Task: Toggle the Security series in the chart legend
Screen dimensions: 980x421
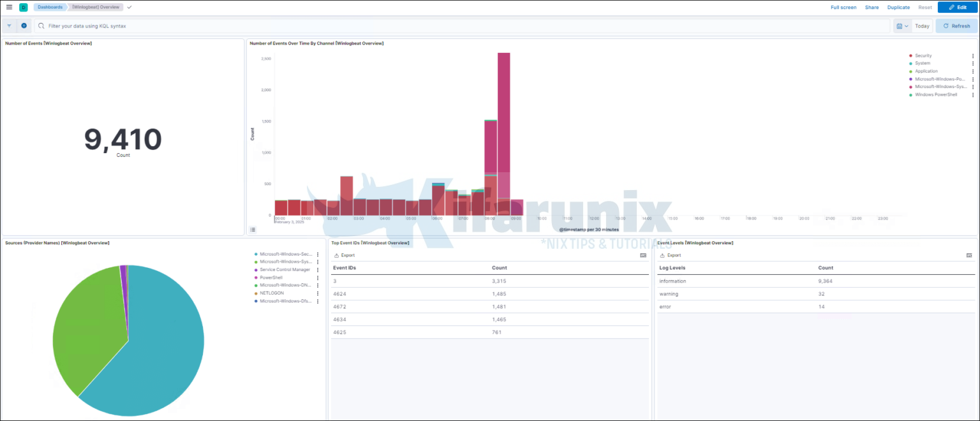Action: [x=923, y=55]
